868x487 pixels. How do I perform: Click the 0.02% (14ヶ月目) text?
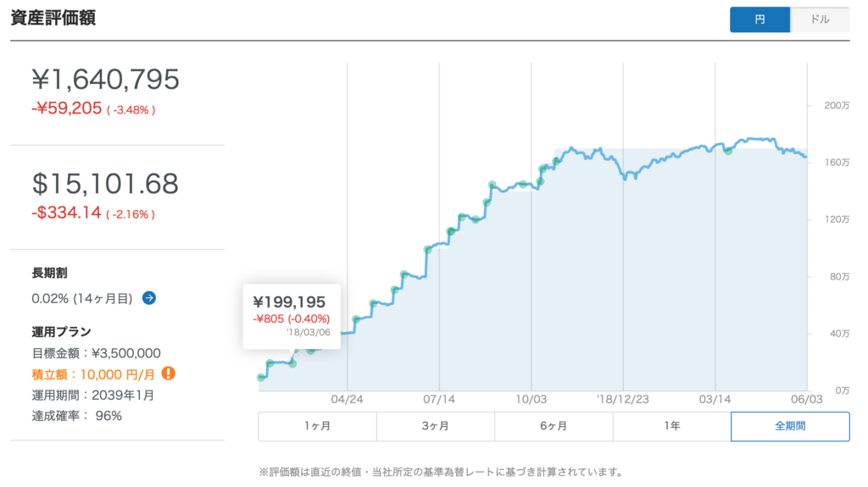(82, 298)
